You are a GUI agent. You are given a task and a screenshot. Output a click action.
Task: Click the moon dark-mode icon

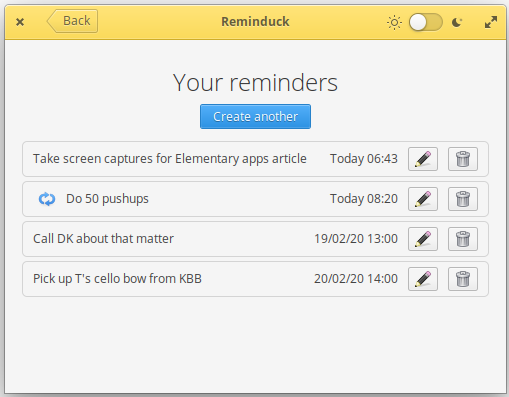(x=457, y=23)
